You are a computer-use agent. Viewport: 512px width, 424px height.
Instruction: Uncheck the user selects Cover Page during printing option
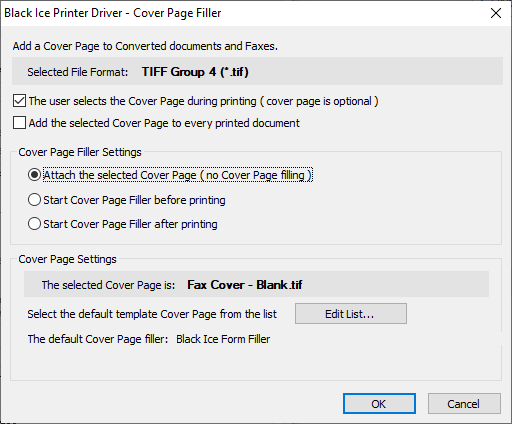19,101
